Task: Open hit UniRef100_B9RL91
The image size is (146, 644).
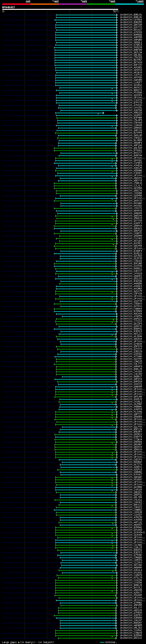Action: click(x=131, y=15)
